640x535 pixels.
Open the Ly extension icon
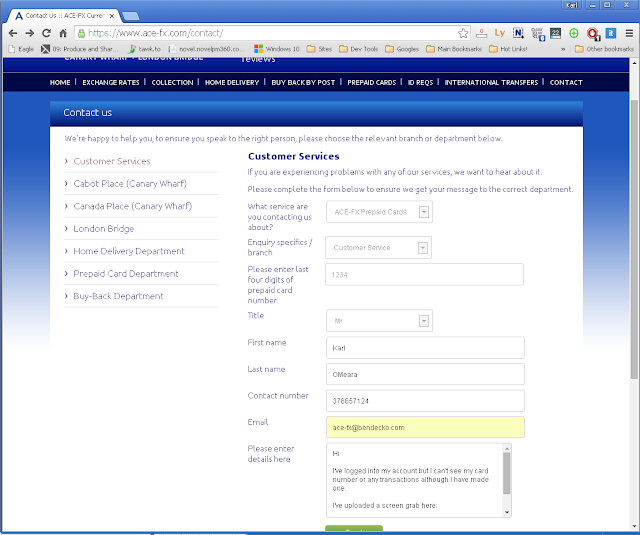coord(500,33)
